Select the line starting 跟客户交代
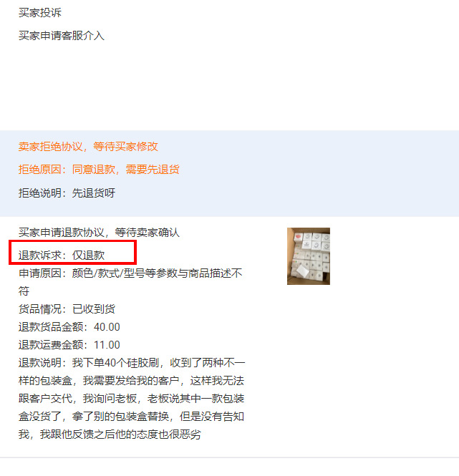The width and height of the screenshot is (459, 476). pos(131,399)
